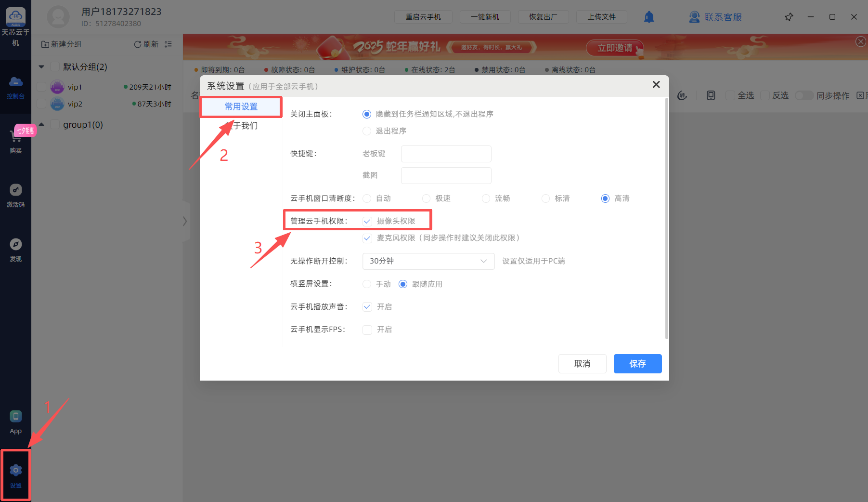Switch to the 常用设置 tab
The height and width of the screenshot is (502, 868).
241,106
